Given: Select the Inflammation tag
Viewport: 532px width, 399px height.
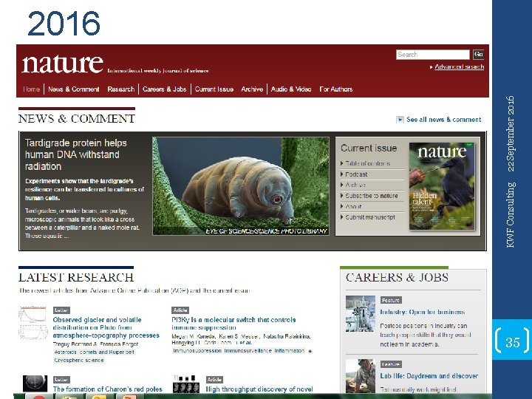Looking at the screenshot, I should click(x=290, y=351).
